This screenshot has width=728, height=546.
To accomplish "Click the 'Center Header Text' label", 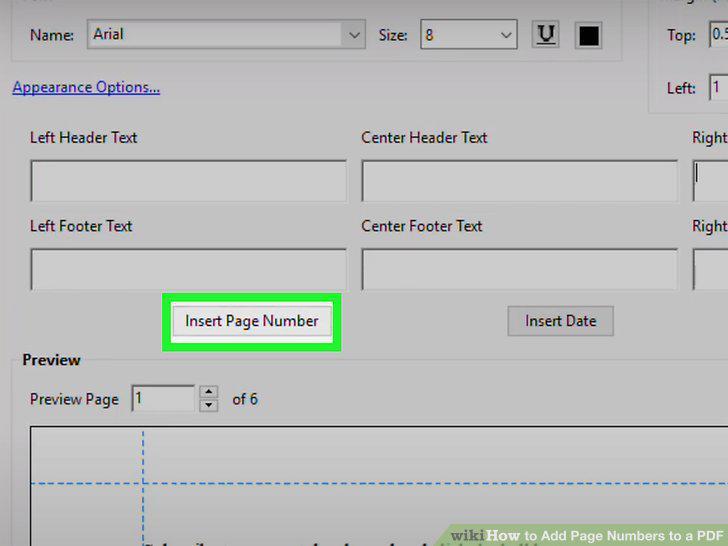I will click(x=424, y=138).
